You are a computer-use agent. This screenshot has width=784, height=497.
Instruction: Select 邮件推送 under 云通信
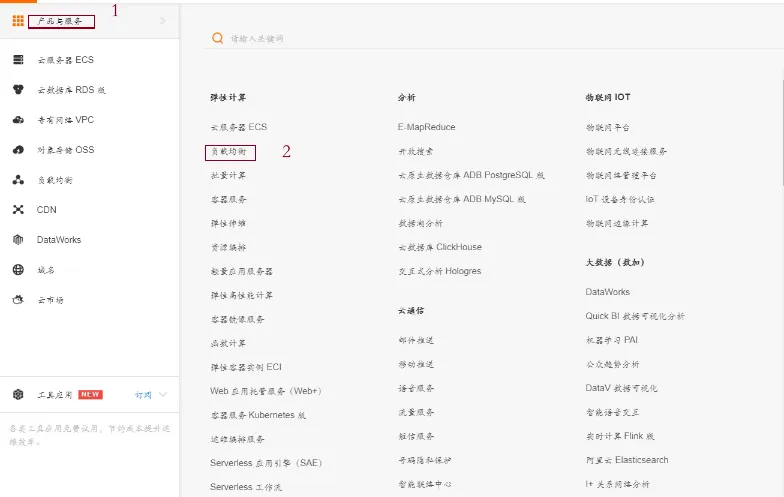[416, 340]
